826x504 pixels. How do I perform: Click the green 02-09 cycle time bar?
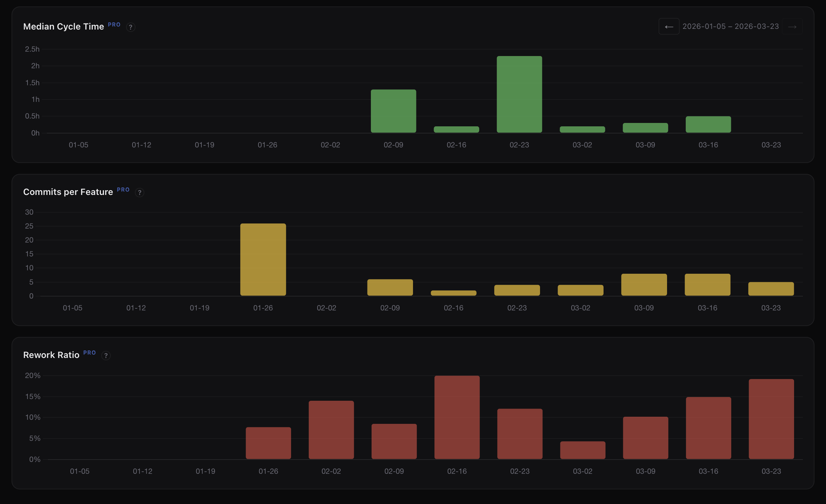tap(393, 110)
